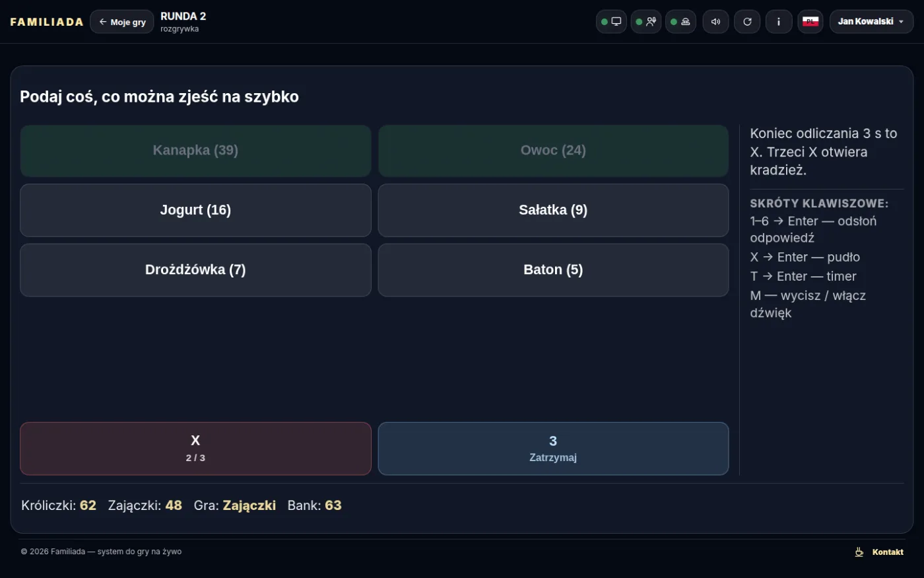Click the Króliczki score 62
The height and width of the screenshot is (578, 924).
(59, 505)
